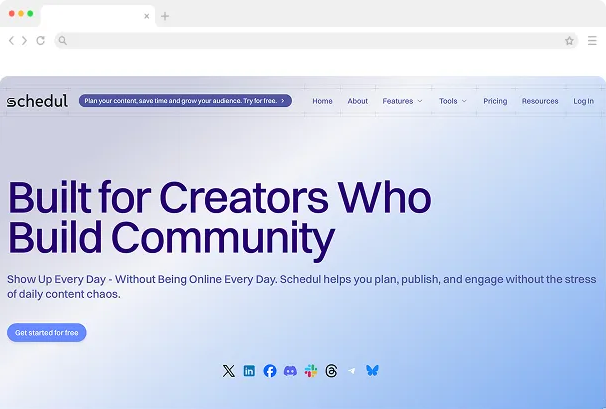Expand the Features dropdown menu
The width and height of the screenshot is (606, 409).
(402, 101)
